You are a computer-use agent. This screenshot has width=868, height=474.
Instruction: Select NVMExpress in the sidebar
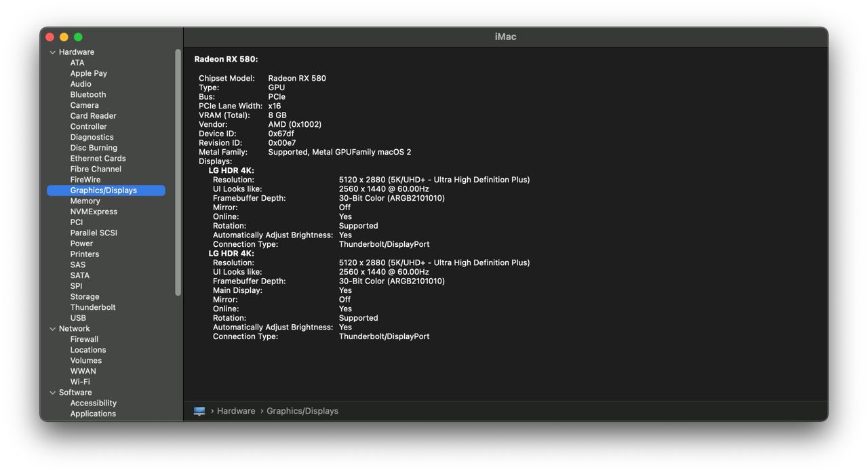tap(94, 212)
